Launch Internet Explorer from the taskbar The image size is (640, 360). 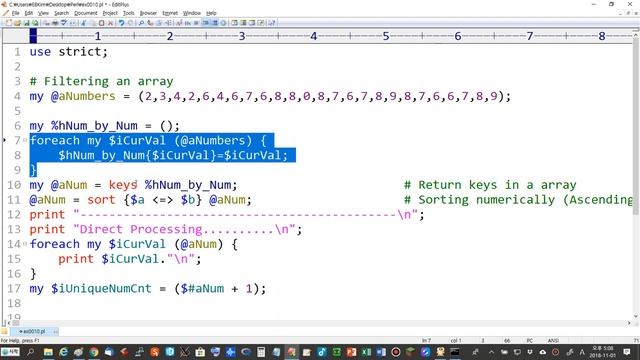pyautogui.click(x=63, y=352)
